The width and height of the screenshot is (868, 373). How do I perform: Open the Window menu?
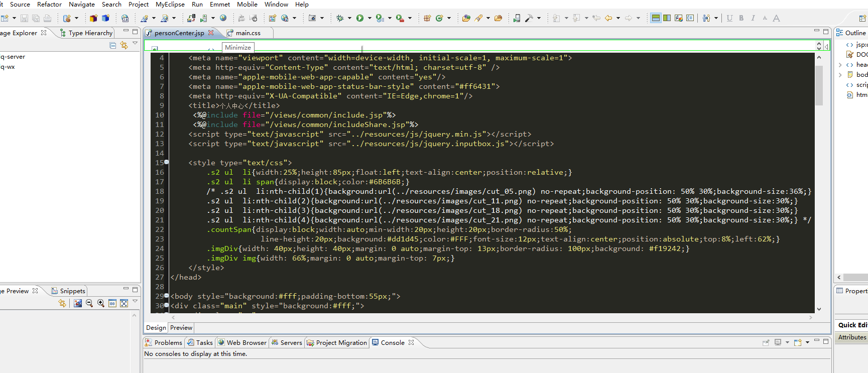[276, 4]
